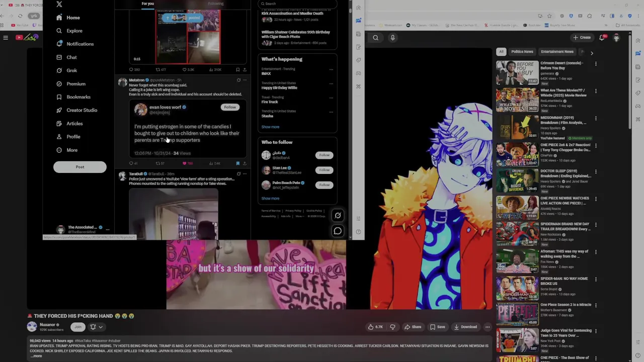Click Join button for Nuxanor channel

click(x=78, y=327)
